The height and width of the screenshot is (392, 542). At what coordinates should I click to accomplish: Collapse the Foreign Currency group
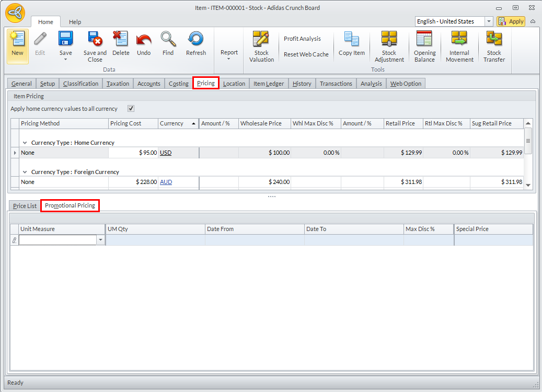tap(25, 172)
